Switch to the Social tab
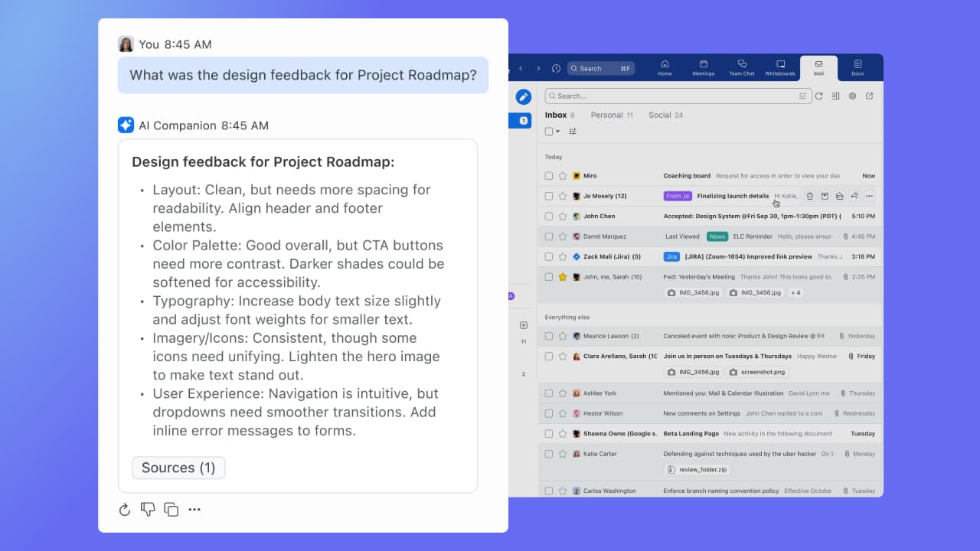Image resolution: width=980 pixels, height=551 pixels. pyautogui.click(x=660, y=115)
